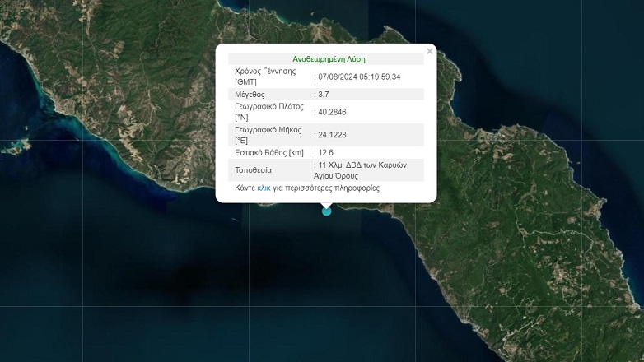Viewport: 644px width, 362px height.
Task: Click the 'Γεωγραφικό Πλάτος' row label
Action: click(x=269, y=107)
